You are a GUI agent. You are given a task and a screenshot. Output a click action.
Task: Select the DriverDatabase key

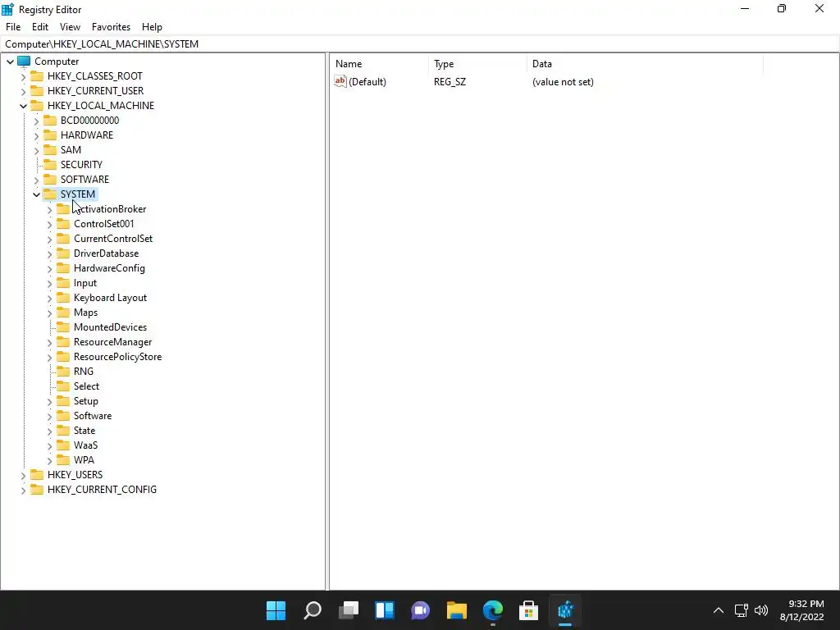tap(106, 253)
